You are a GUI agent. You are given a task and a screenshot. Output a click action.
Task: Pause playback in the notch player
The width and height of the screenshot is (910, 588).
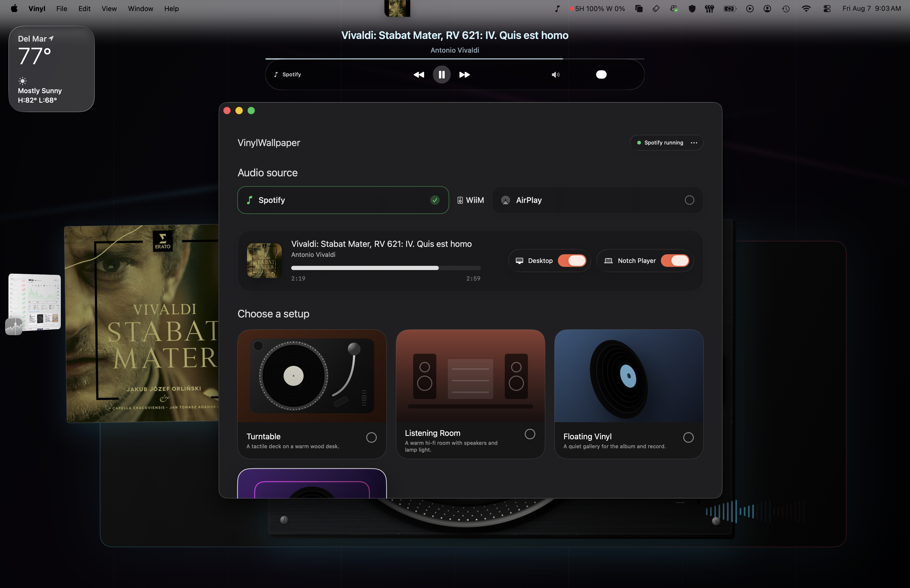(x=442, y=74)
